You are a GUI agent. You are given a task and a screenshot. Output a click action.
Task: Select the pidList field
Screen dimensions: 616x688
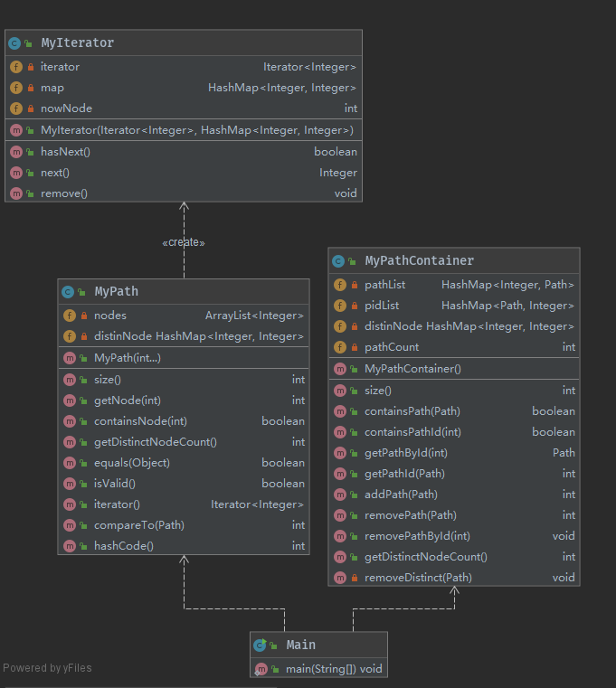pyautogui.click(x=454, y=306)
